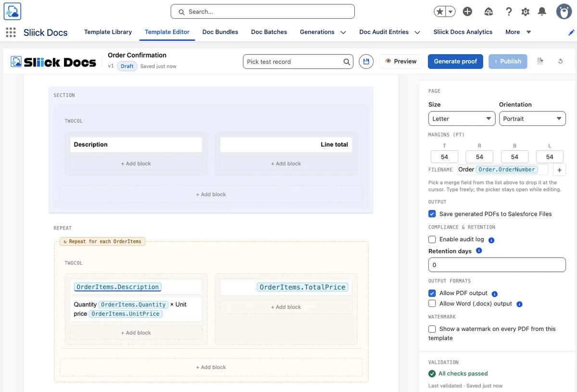The height and width of the screenshot is (392, 577).
Task: Open the page Size Letter dropdown
Action: coord(462,119)
